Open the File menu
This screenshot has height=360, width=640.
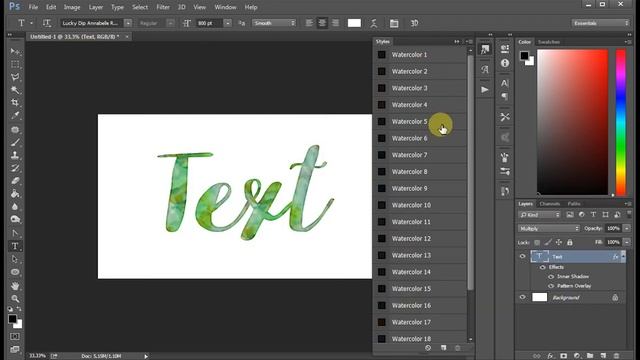tap(33, 7)
